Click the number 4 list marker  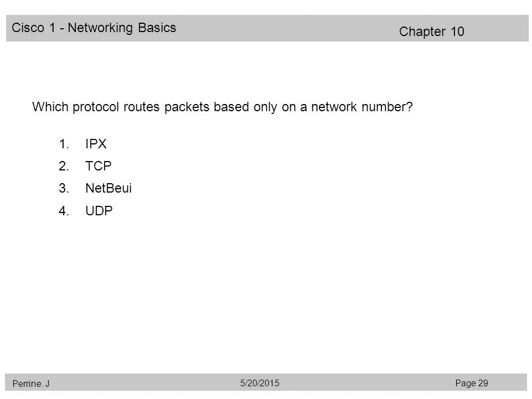point(64,211)
